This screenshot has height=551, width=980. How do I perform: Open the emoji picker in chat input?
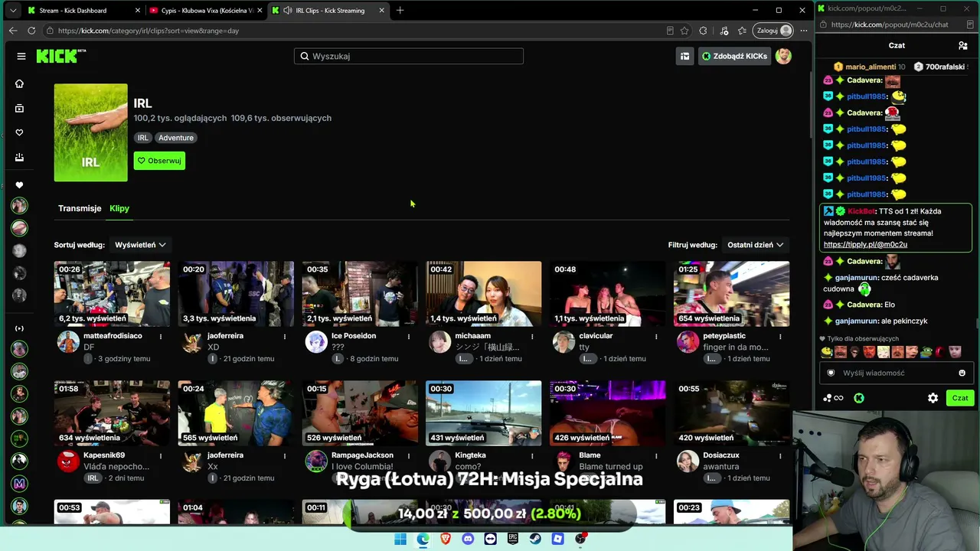(962, 373)
